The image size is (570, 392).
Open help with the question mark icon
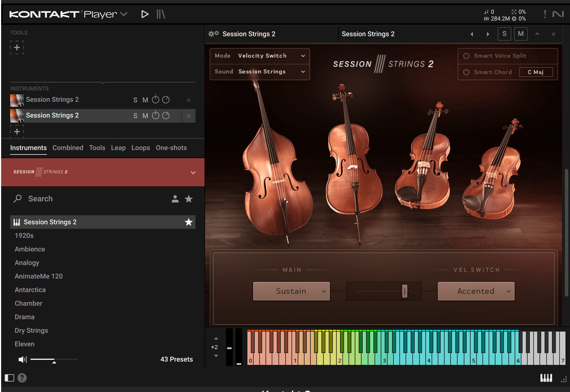pos(22,378)
